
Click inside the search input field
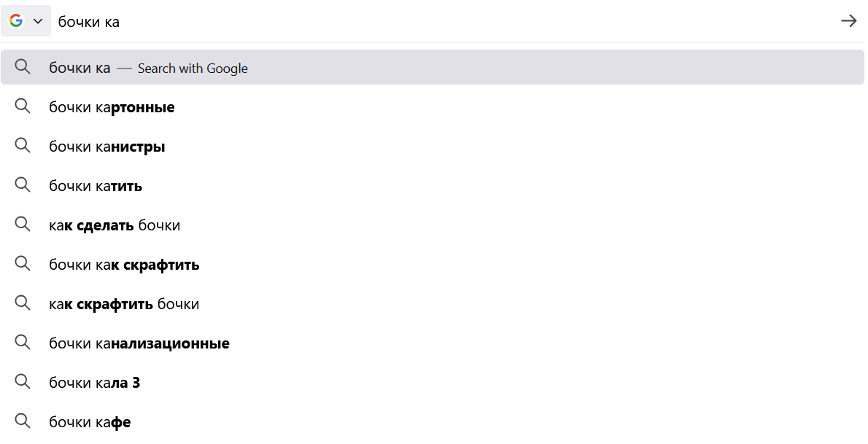pos(438,22)
